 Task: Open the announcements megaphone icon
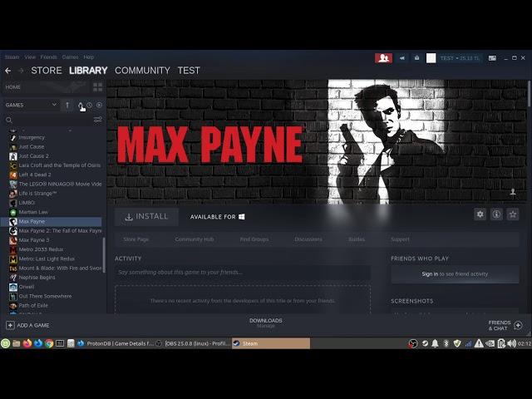coord(402,58)
